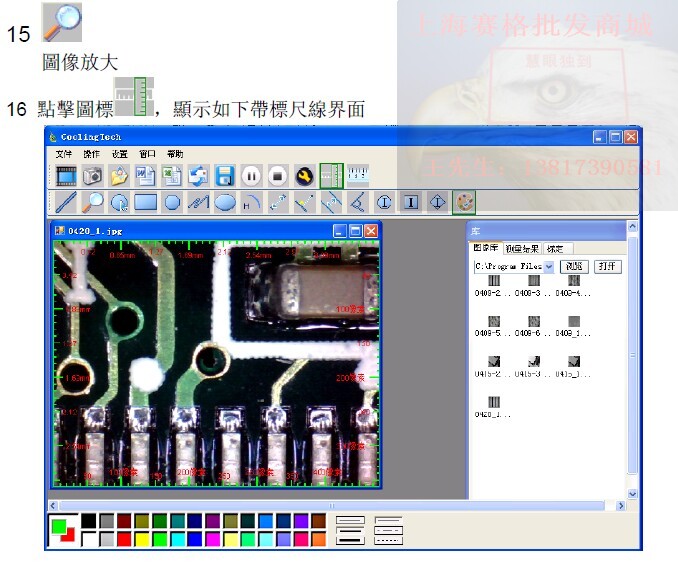Click the blue arrows refresh icon

pos(198,176)
